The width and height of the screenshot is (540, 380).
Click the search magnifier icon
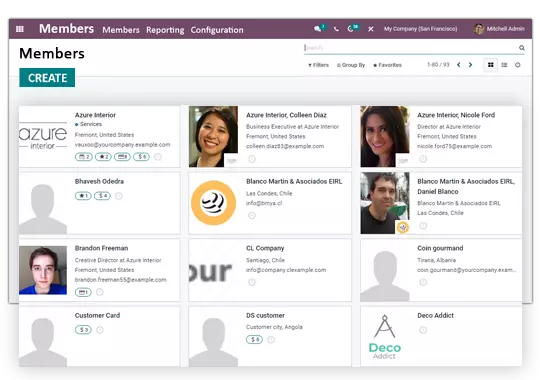(x=522, y=48)
